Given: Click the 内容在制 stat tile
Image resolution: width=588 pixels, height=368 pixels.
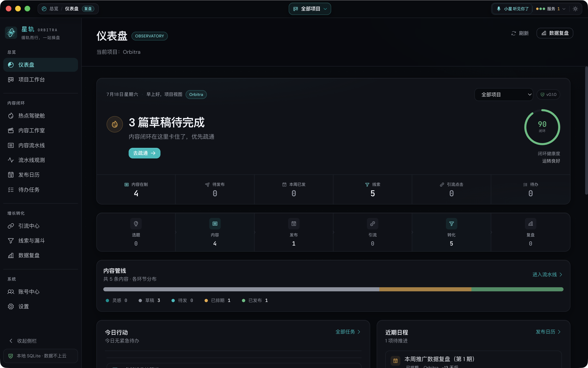Looking at the screenshot, I should (x=136, y=189).
